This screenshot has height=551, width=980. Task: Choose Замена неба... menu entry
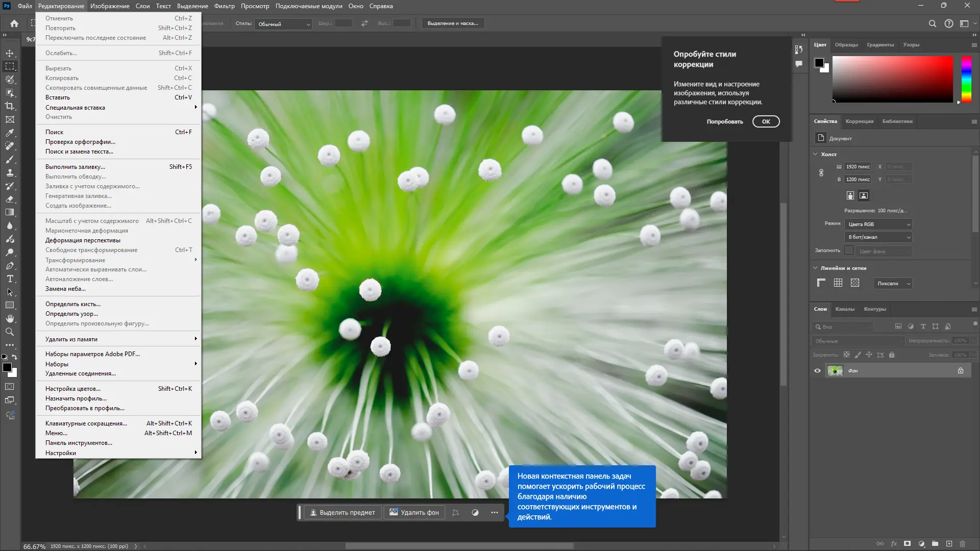click(x=65, y=289)
